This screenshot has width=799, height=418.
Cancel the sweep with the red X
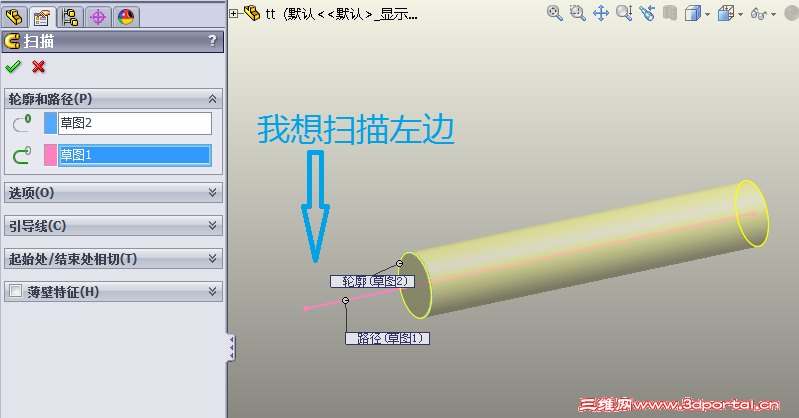point(38,67)
